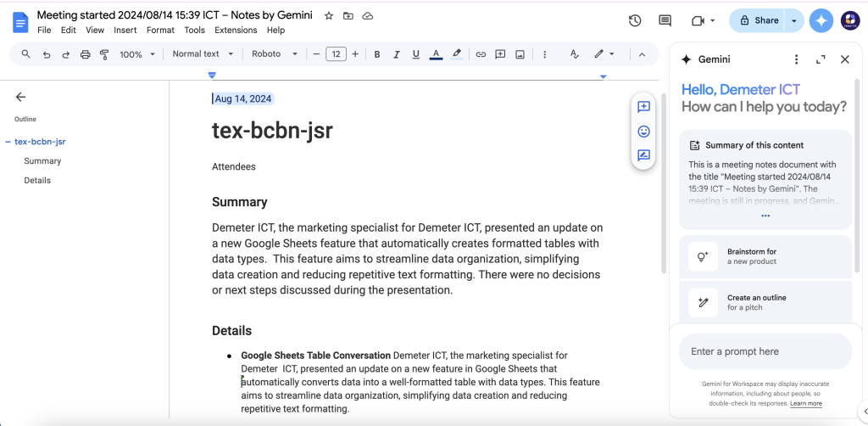Select Brainstorm for a new product

point(765,256)
